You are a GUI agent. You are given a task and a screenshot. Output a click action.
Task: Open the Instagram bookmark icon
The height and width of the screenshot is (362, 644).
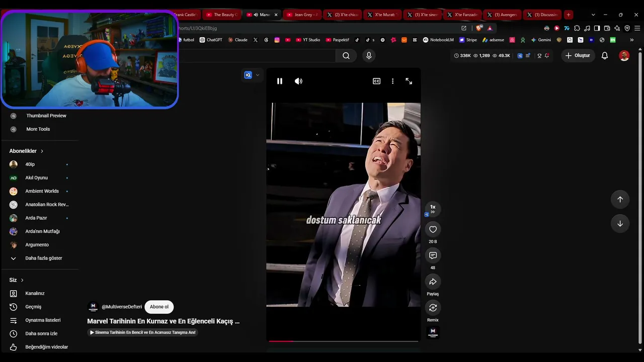tap(277, 40)
